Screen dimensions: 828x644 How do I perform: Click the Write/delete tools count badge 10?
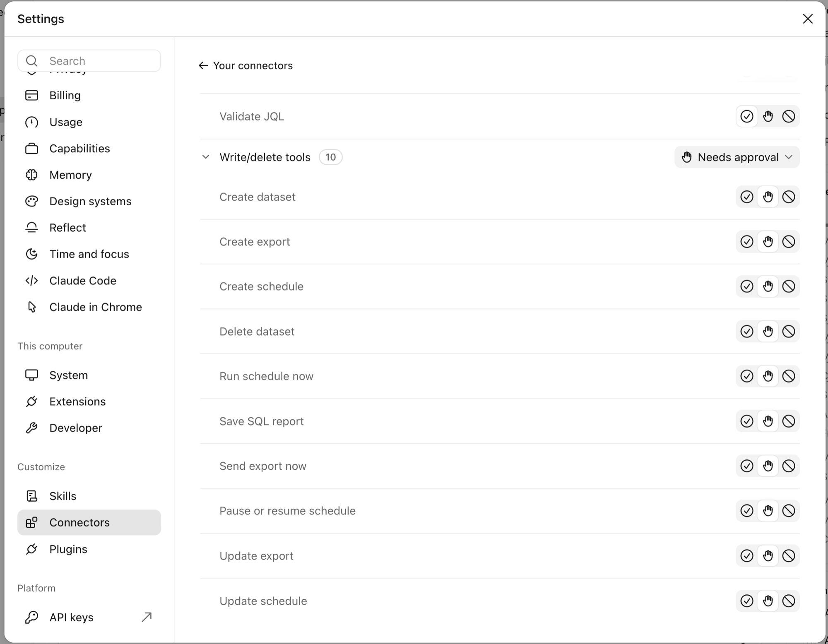point(330,157)
